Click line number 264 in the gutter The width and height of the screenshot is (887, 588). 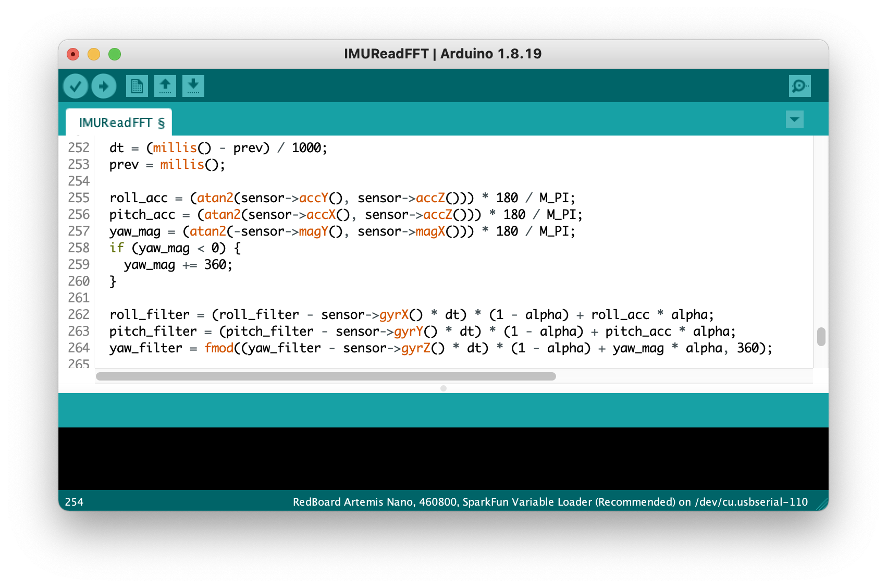(x=79, y=348)
